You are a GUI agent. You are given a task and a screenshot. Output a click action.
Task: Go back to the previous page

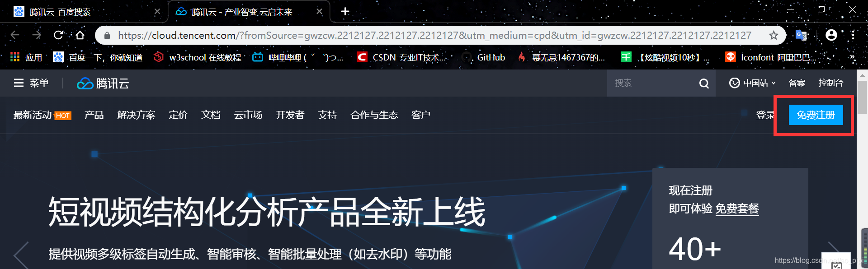coord(15,35)
